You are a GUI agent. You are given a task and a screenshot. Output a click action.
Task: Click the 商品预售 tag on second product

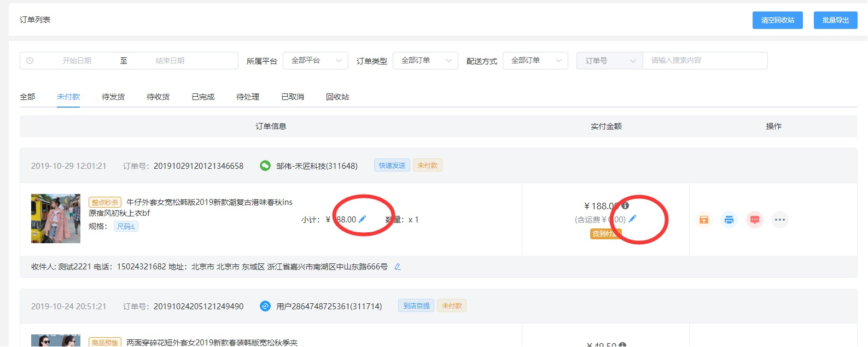(x=105, y=343)
